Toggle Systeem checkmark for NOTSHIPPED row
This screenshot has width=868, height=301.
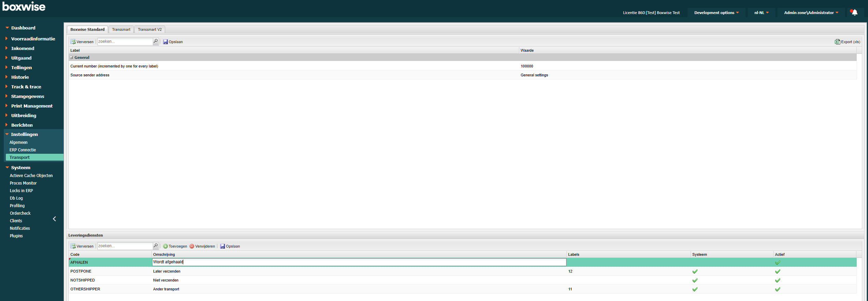(695, 280)
